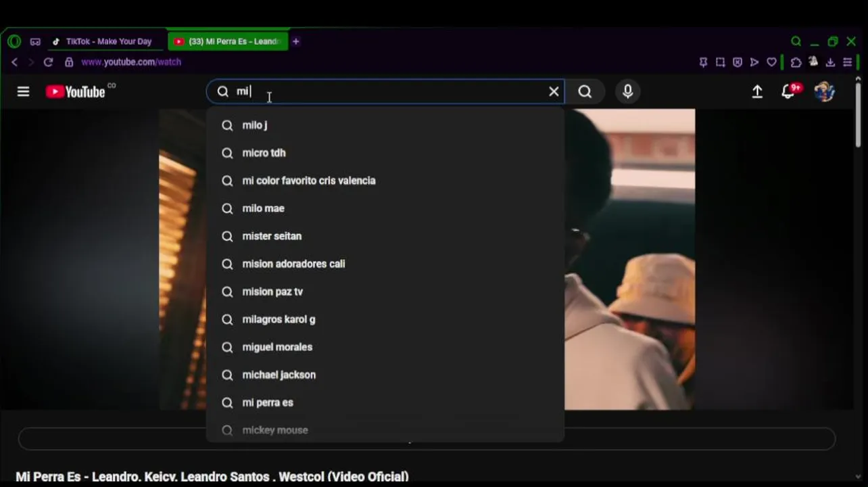The width and height of the screenshot is (868, 487).
Task: Go back with the browser back arrow
Action: (14, 62)
